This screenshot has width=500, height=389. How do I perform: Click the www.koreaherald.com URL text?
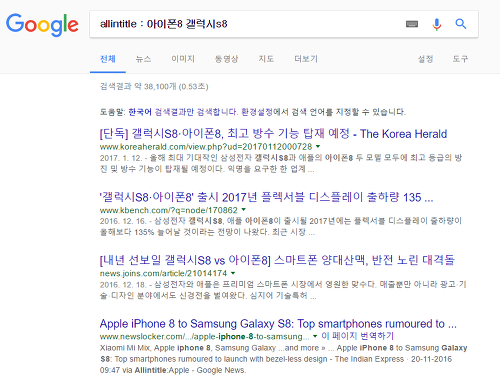point(206,147)
